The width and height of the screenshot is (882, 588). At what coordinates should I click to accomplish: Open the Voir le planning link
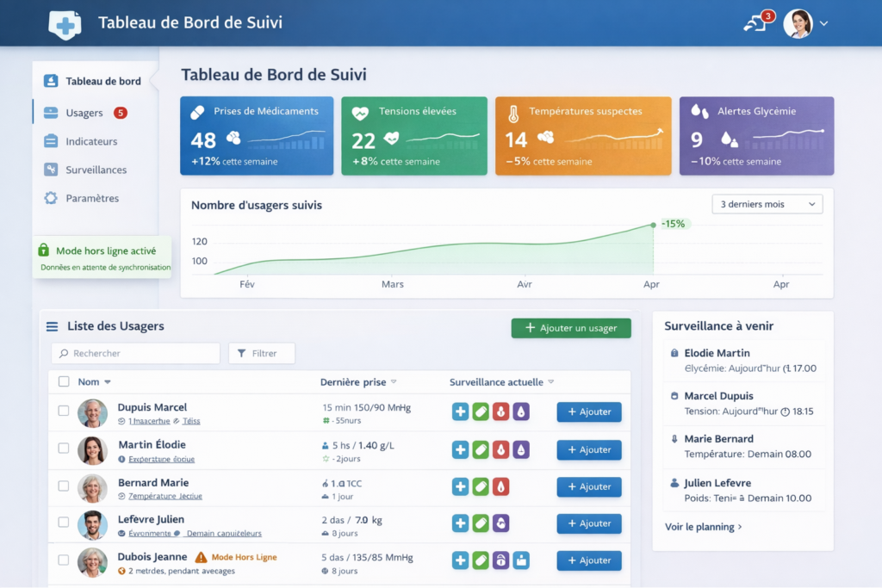(x=703, y=527)
